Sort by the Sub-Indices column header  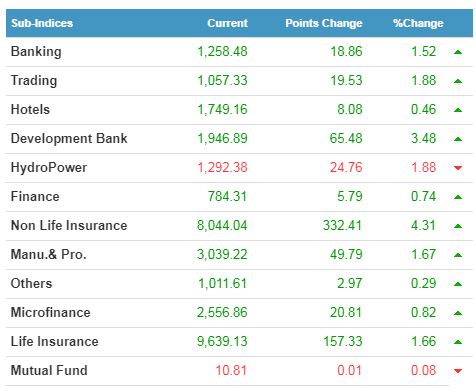click(42, 23)
